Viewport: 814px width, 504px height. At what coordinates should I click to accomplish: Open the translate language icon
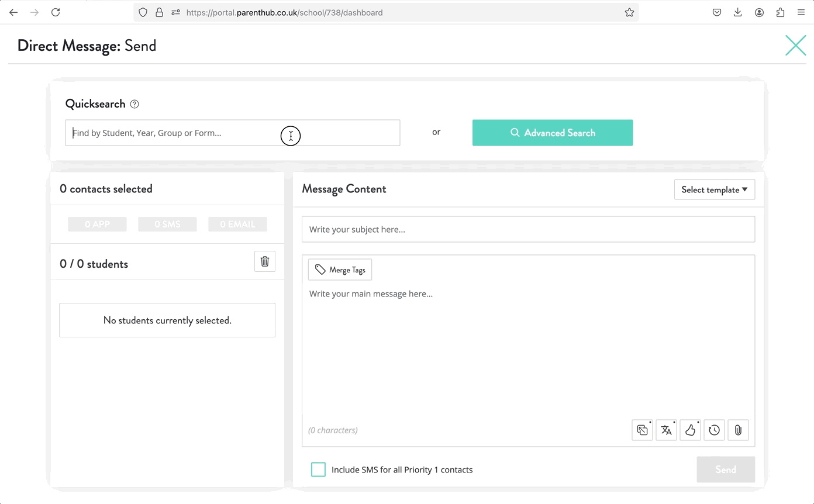(666, 430)
